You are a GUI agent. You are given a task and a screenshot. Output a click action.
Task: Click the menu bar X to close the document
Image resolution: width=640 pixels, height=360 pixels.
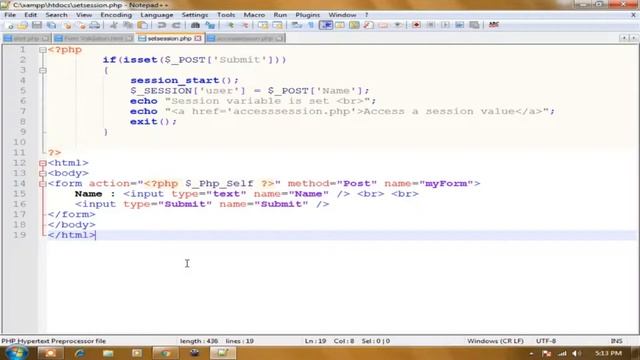pos(633,15)
